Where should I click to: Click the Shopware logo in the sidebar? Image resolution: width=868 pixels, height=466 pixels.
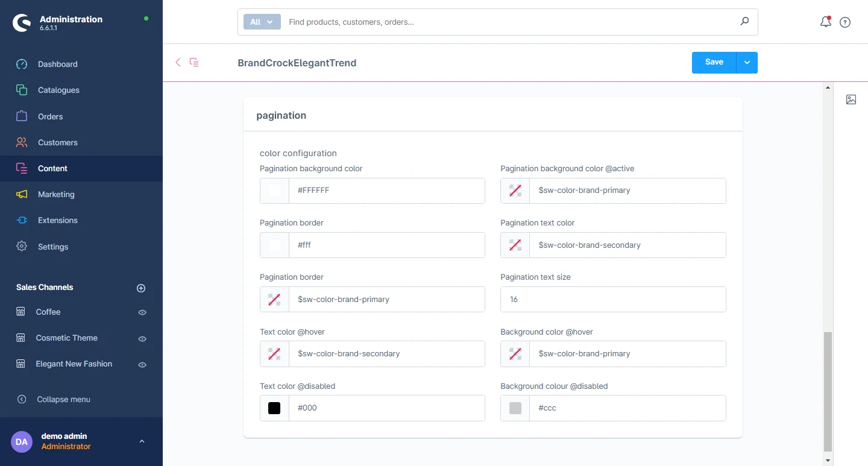coord(22,23)
